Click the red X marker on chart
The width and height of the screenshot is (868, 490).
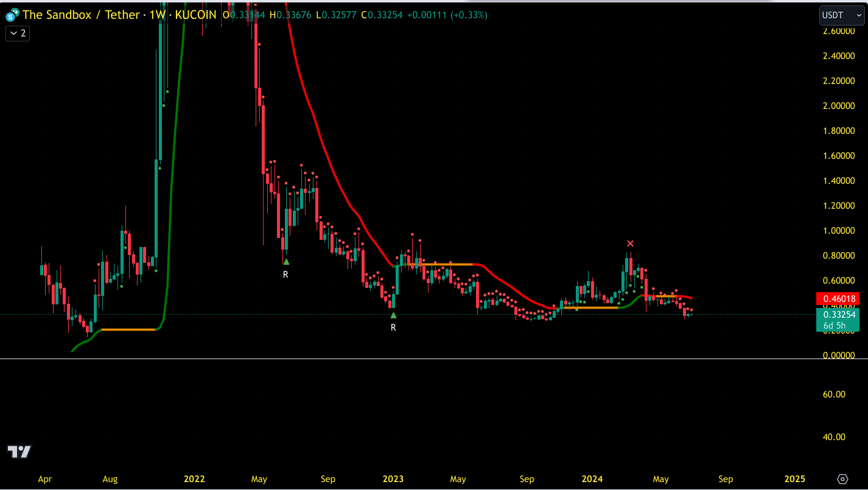(x=631, y=244)
